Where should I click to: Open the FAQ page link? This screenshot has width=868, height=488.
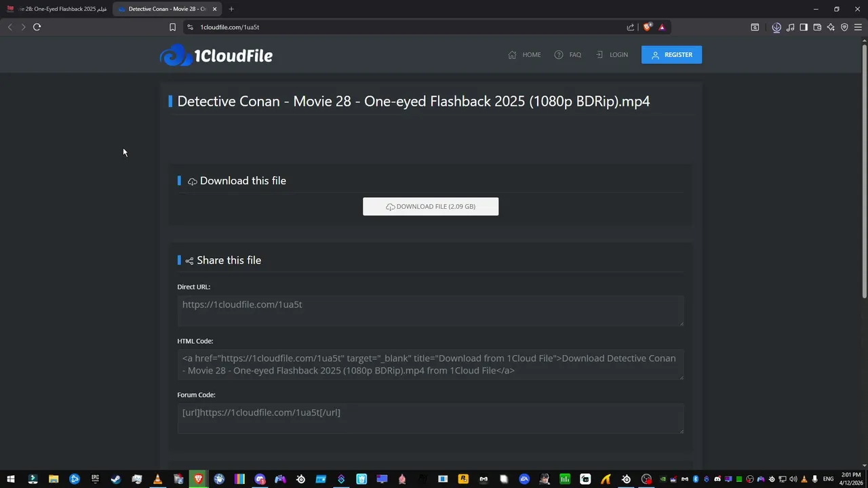click(x=568, y=55)
